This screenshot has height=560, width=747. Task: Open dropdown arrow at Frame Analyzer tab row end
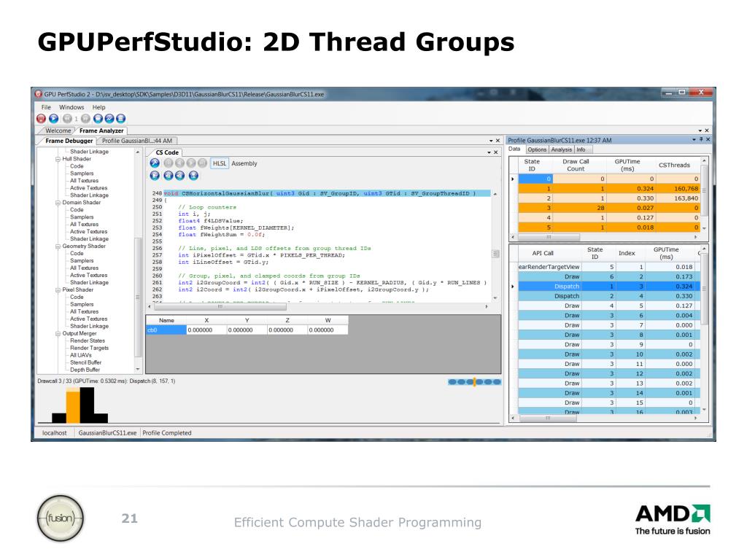point(700,131)
